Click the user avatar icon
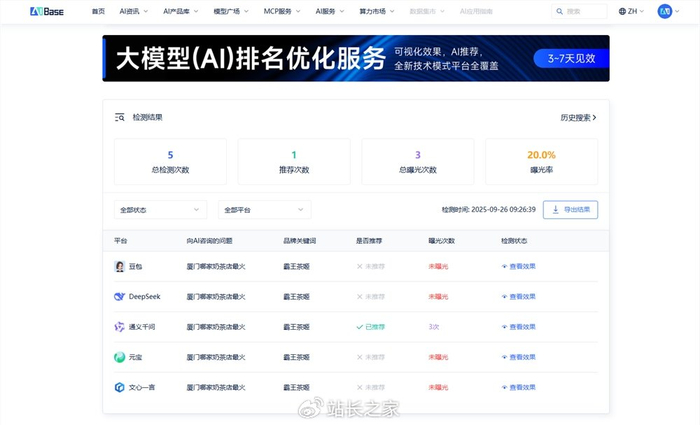 665,11
